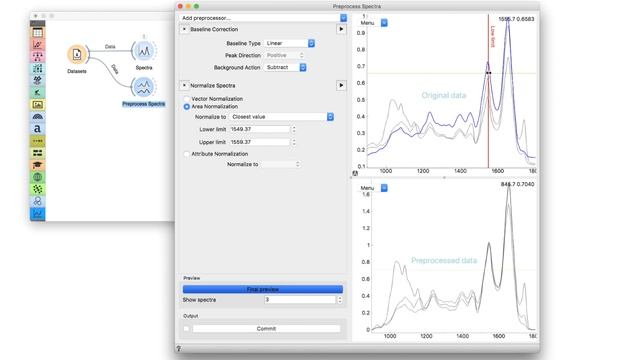Click the Lower limit value field 1549.37
The height and width of the screenshot is (360, 640).
[260, 129]
